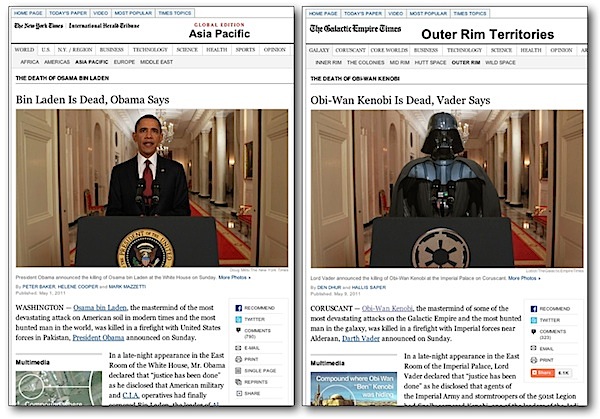The image size is (600, 419).
Task: Click the International Herald Tribune logo
Action: (x=104, y=26)
